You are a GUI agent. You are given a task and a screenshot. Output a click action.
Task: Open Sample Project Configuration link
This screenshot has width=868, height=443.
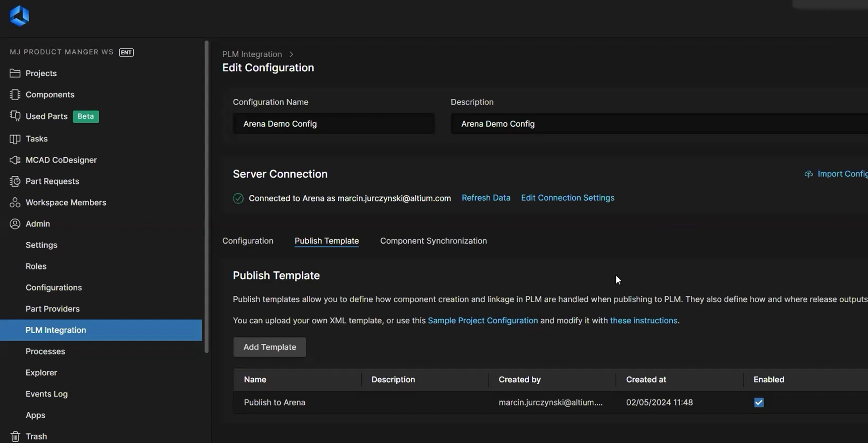[483, 320]
